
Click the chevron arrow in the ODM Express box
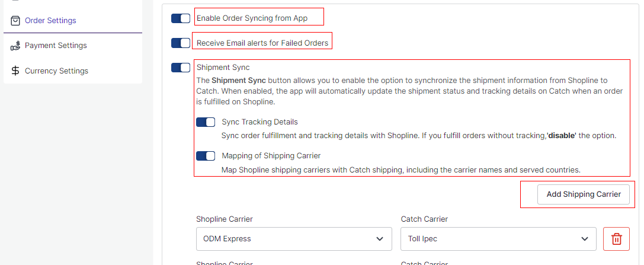point(380,239)
